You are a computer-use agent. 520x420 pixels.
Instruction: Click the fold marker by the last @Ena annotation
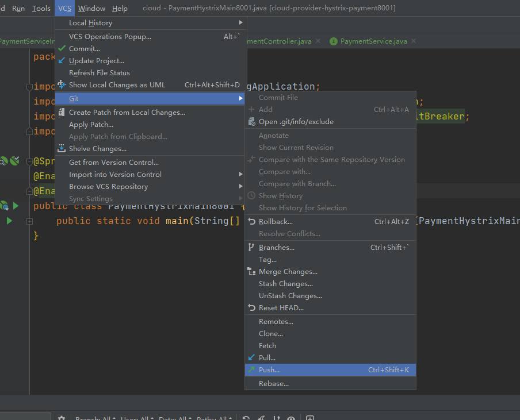point(29,191)
